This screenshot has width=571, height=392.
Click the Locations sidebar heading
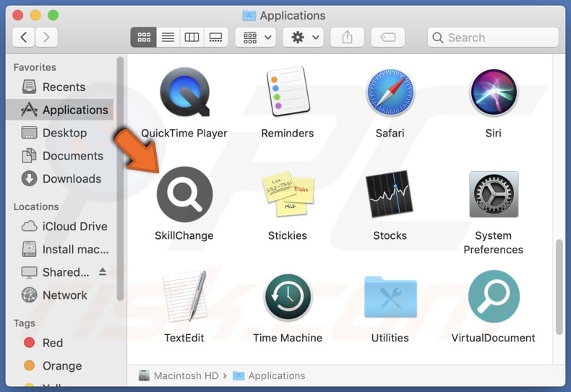36,206
